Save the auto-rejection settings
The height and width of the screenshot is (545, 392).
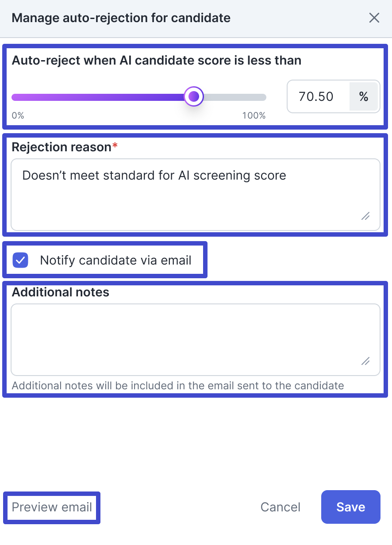click(x=350, y=507)
